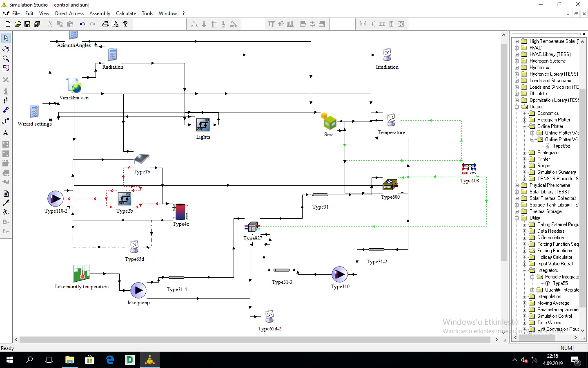Collapse the Integrators tree node
Screen dimensions: 588x368
(525, 270)
